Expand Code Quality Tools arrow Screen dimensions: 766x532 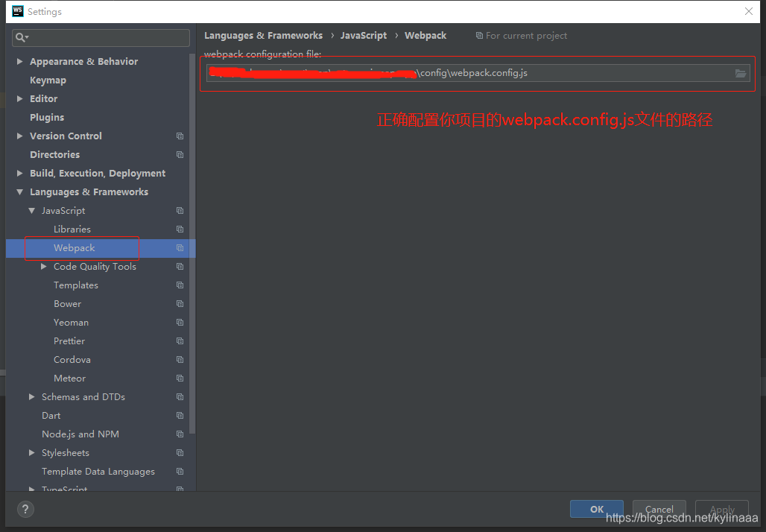pyautogui.click(x=43, y=266)
